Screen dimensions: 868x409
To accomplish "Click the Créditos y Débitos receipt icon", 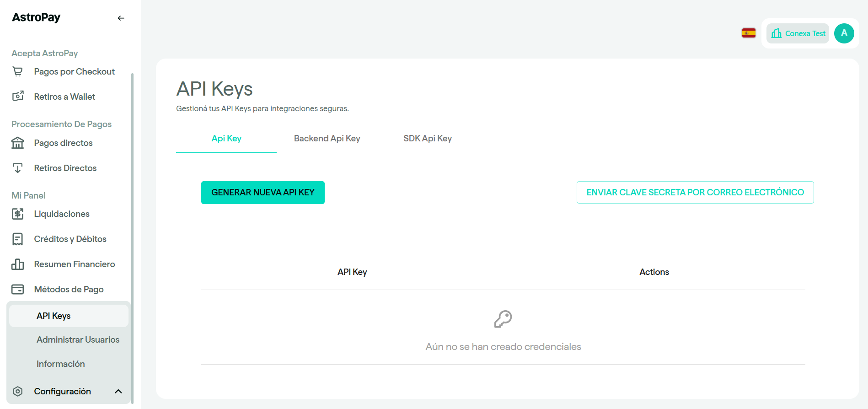I will point(18,239).
